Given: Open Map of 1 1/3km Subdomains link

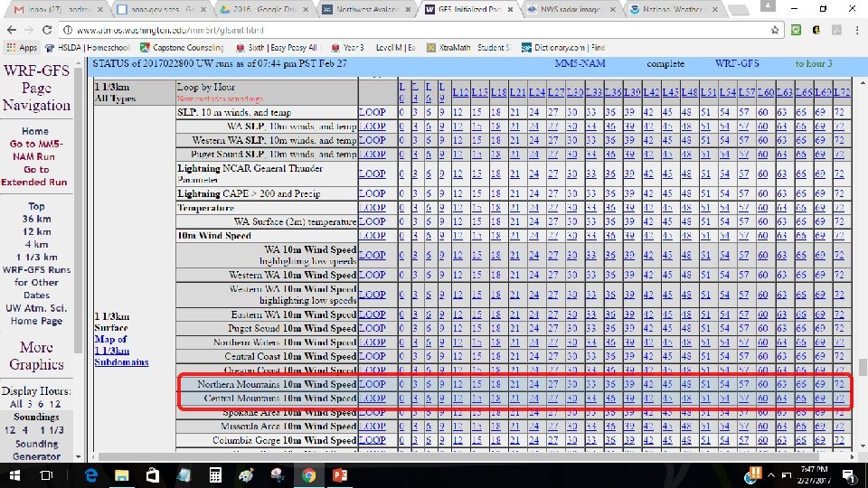Looking at the screenshot, I should click(x=121, y=351).
